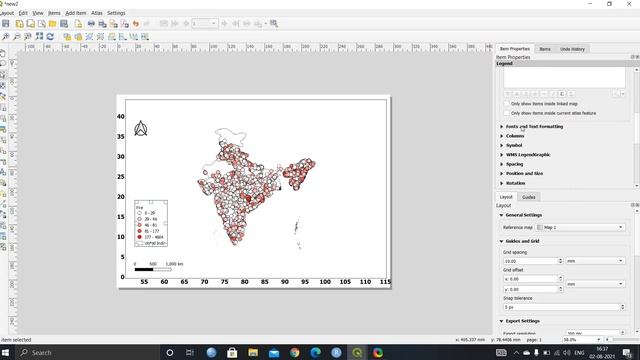Open the Atlas menu
The height and width of the screenshot is (360, 640).
point(97,13)
